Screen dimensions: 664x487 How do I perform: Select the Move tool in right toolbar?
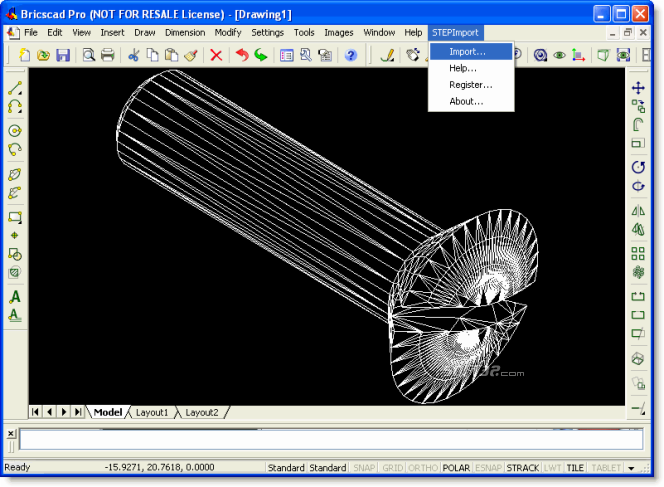tap(638, 88)
